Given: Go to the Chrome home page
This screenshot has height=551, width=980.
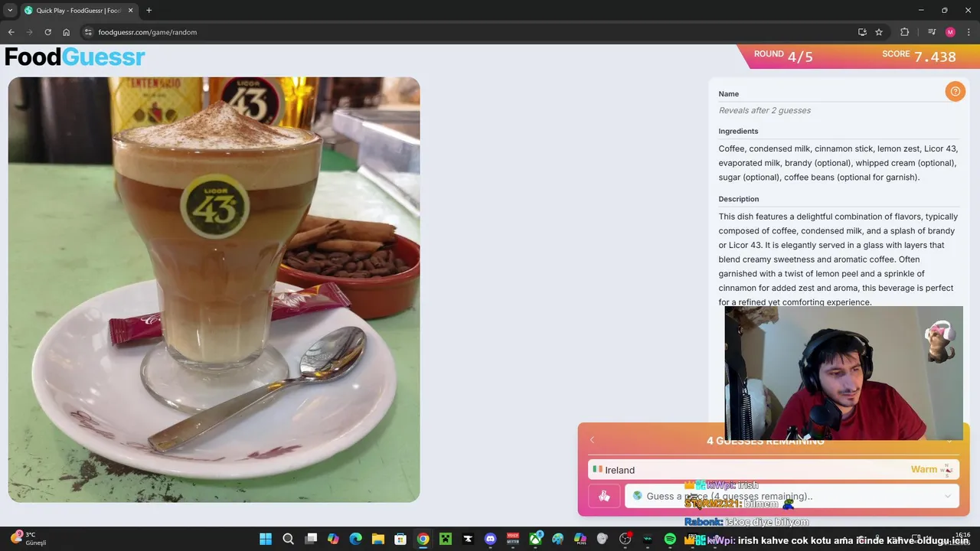Looking at the screenshot, I should [x=66, y=32].
